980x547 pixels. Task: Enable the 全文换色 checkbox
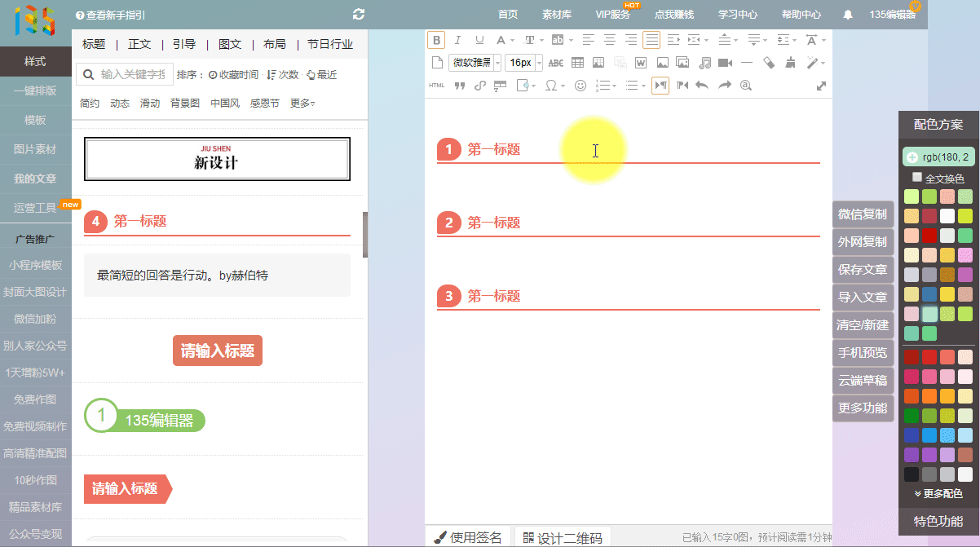[x=917, y=177]
